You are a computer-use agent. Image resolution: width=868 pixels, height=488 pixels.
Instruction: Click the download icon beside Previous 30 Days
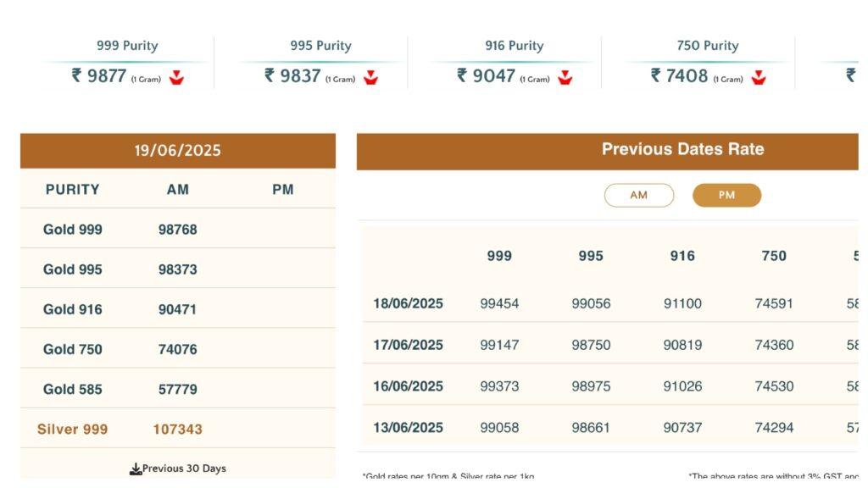coord(134,467)
